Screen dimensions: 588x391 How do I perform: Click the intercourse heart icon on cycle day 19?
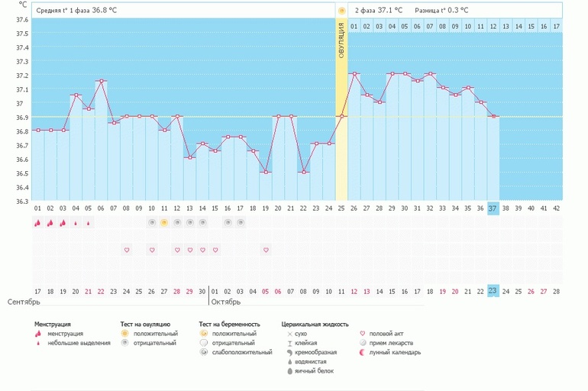coord(266,250)
